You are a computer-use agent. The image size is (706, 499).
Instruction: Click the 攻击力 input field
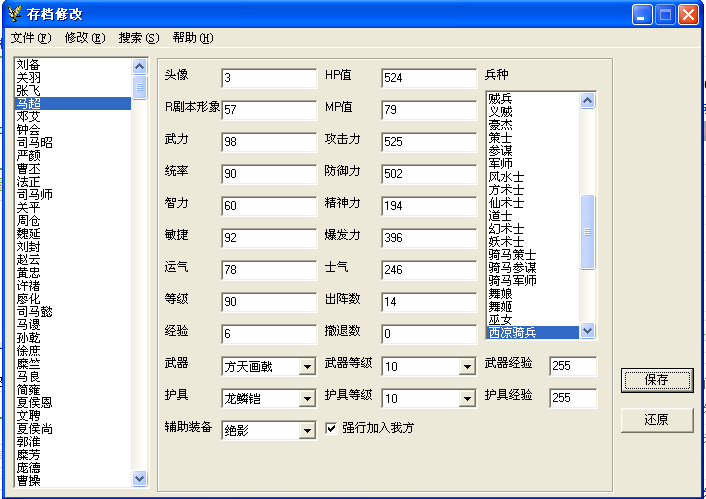(429, 142)
